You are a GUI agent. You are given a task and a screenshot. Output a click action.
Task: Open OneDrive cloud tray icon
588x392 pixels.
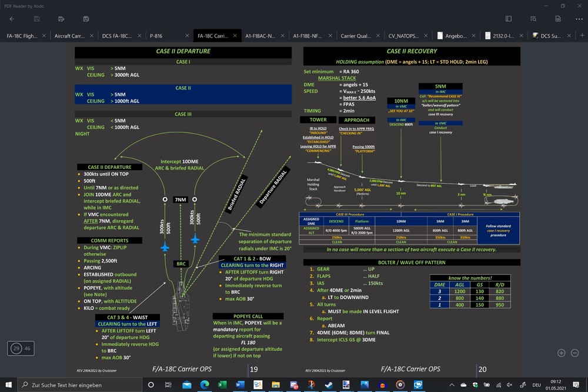pyautogui.click(x=463, y=385)
